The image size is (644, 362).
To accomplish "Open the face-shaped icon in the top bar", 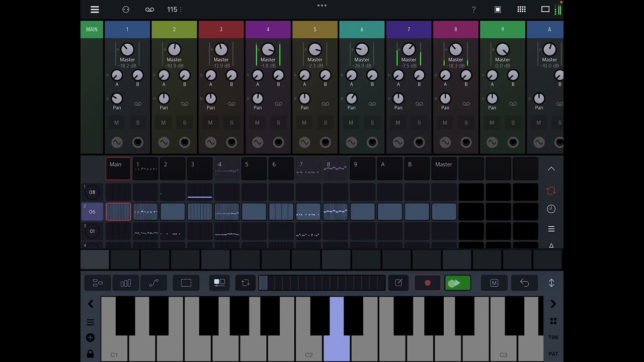I will pyautogui.click(x=126, y=10).
